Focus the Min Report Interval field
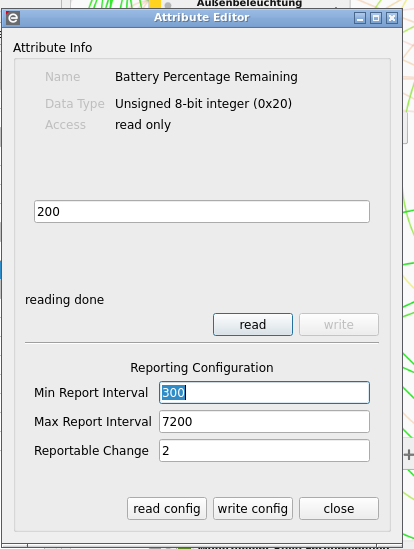414x549 pixels. point(264,392)
